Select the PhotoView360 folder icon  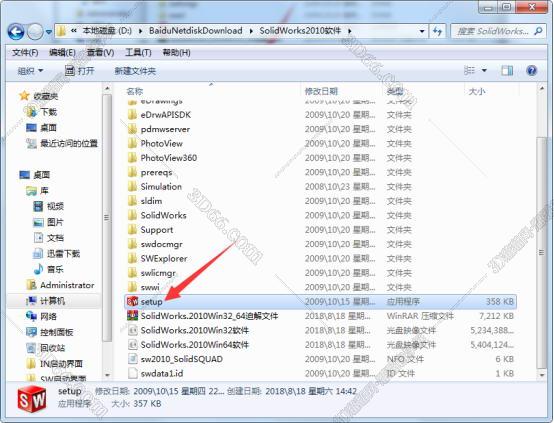pos(132,158)
